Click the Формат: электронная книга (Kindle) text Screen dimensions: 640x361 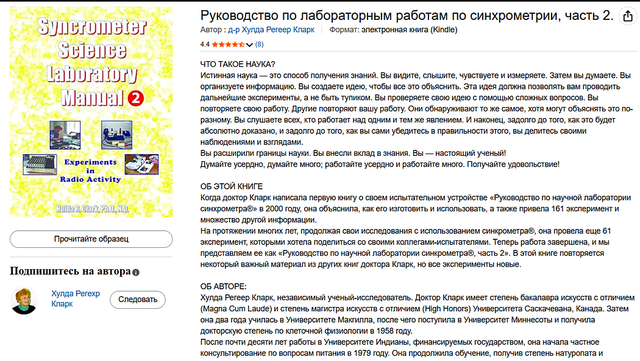pyautogui.click(x=393, y=30)
